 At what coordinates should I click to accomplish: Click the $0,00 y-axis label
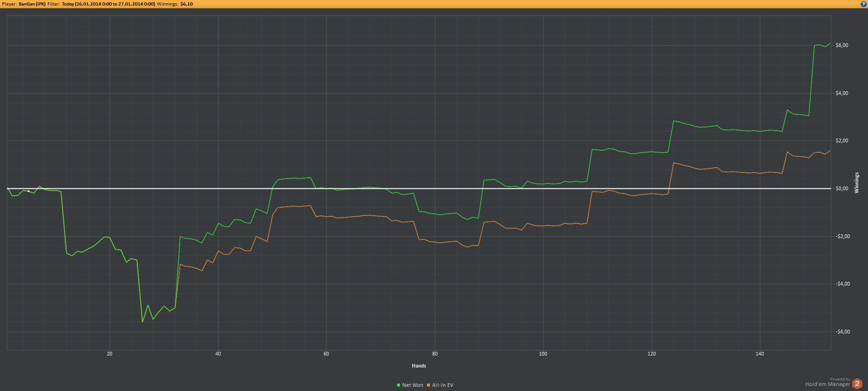click(x=842, y=188)
